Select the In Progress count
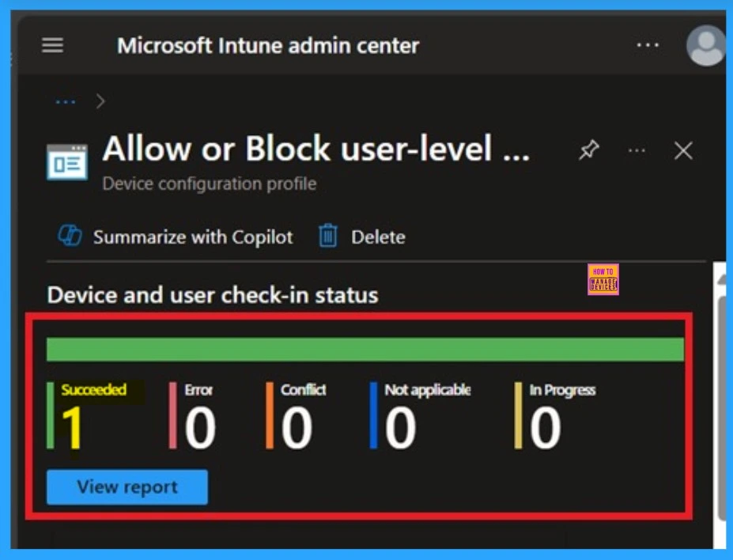The height and width of the screenshot is (560, 733). tap(545, 427)
